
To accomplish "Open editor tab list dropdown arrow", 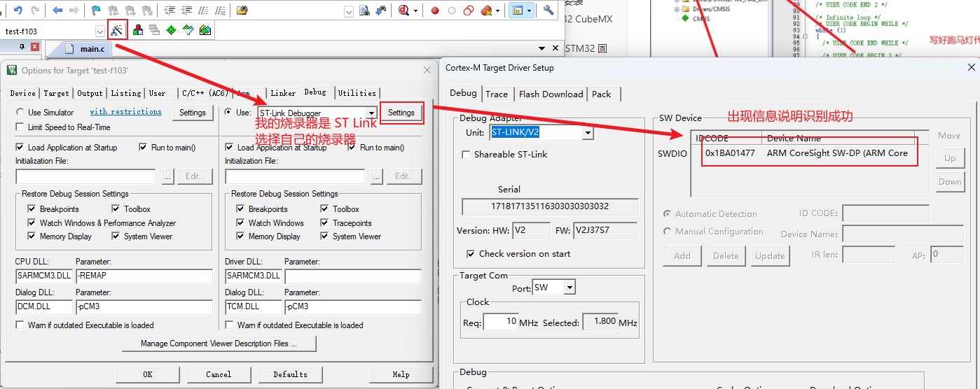I will point(541,48).
